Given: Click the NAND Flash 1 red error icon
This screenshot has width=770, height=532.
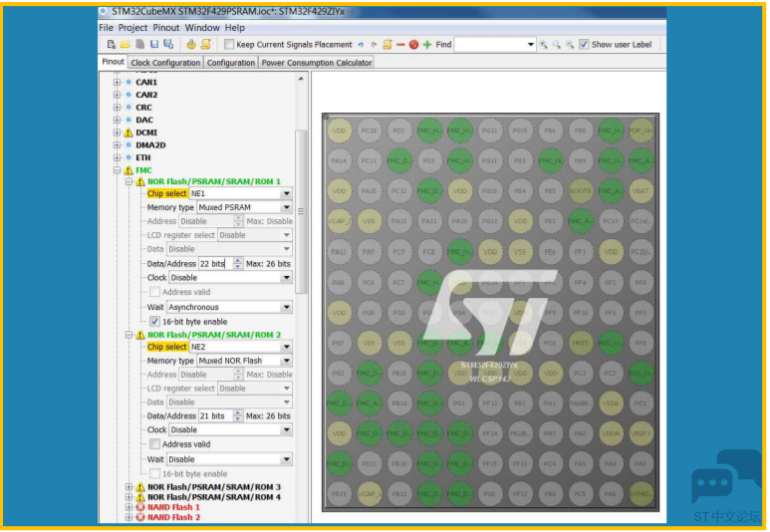Looking at the screenshot, I should click(140, 507).
